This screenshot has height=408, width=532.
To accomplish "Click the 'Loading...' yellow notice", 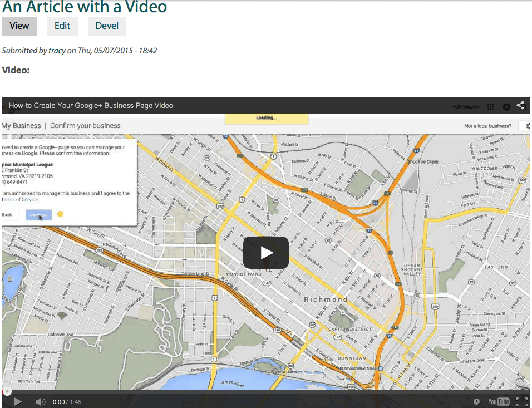I will click(x=267, y=118).
